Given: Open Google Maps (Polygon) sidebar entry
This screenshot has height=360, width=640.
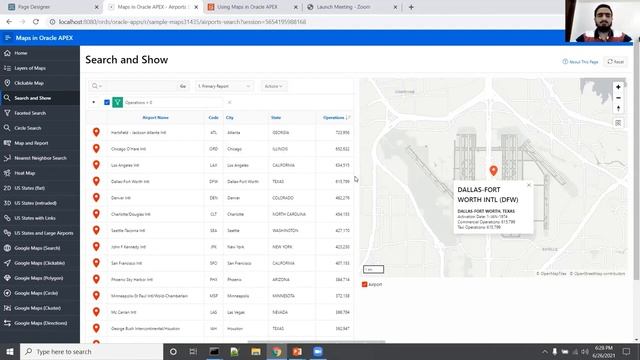Looking at the screenshot, I should pyautogui.click(x=40, y=278).
